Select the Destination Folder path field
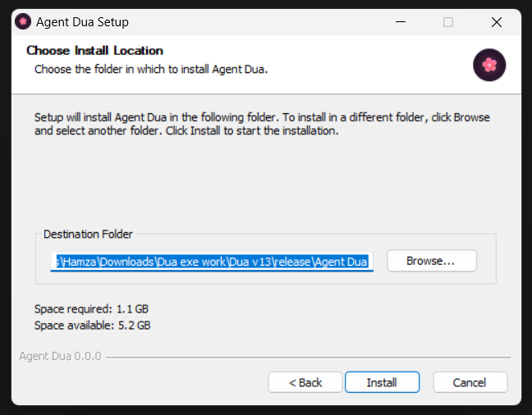Image resolution: width=532 pixels, height=415 pixels. [x=212, y=262]
